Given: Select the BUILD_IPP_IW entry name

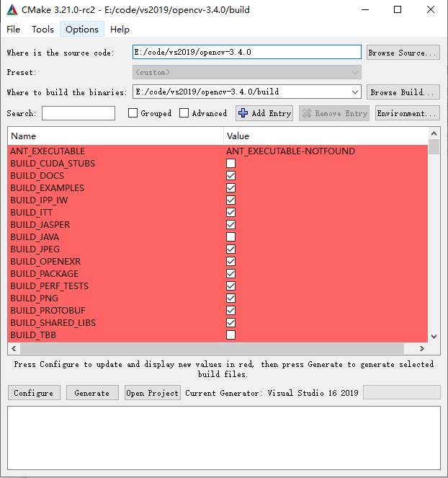Looking at the screenshot, I should 39,200.
